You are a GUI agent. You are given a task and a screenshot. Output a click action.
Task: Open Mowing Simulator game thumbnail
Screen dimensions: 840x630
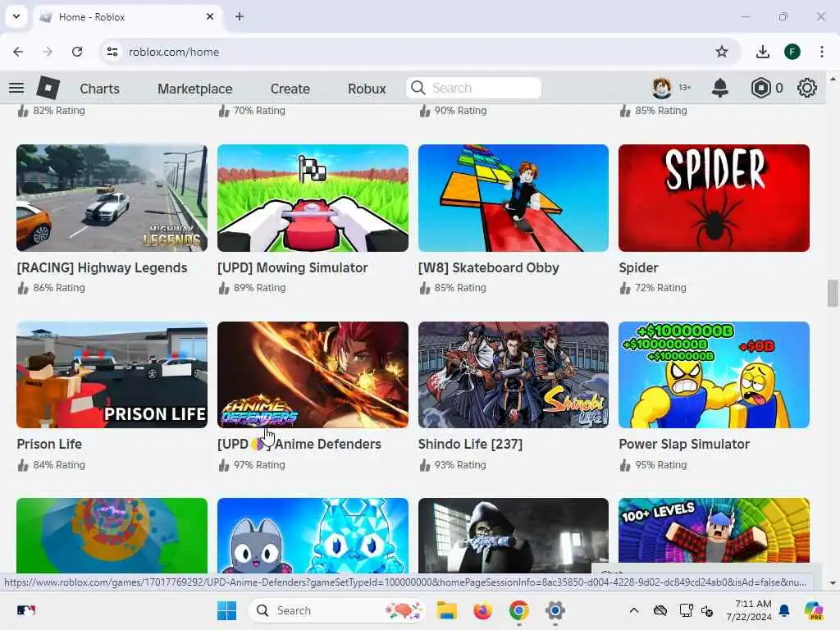pos(313,198)
